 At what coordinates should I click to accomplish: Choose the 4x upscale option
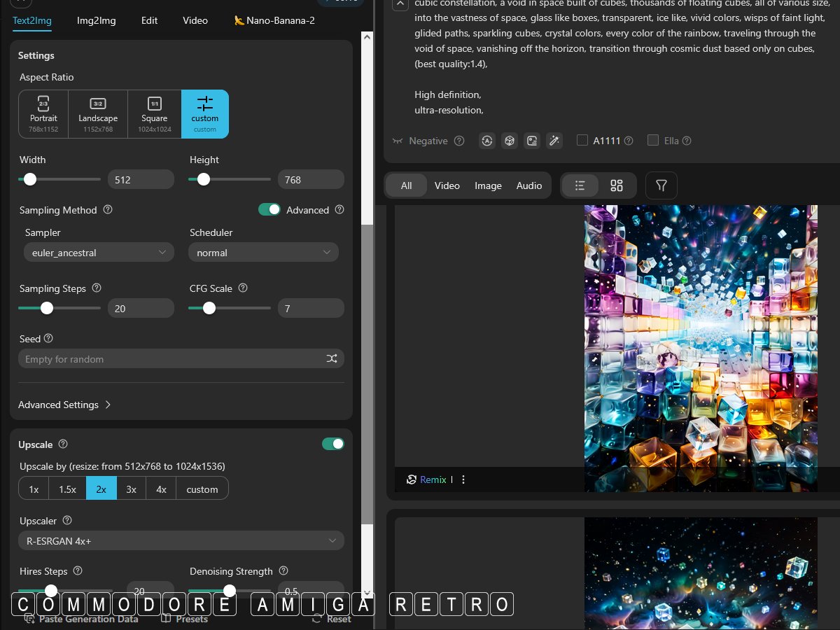pyautogui.click(x=161, y=489)
